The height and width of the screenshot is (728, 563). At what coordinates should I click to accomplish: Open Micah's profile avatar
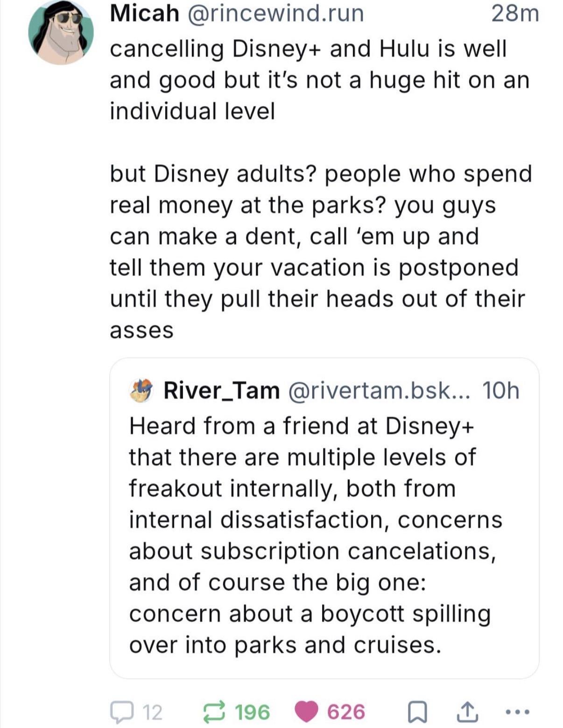coord(61,32)
